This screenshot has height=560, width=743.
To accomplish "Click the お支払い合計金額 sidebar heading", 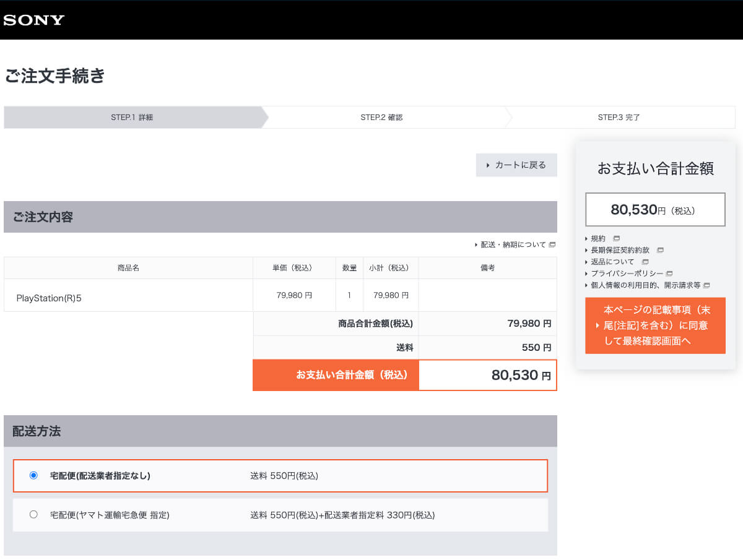I will (655, 168).
